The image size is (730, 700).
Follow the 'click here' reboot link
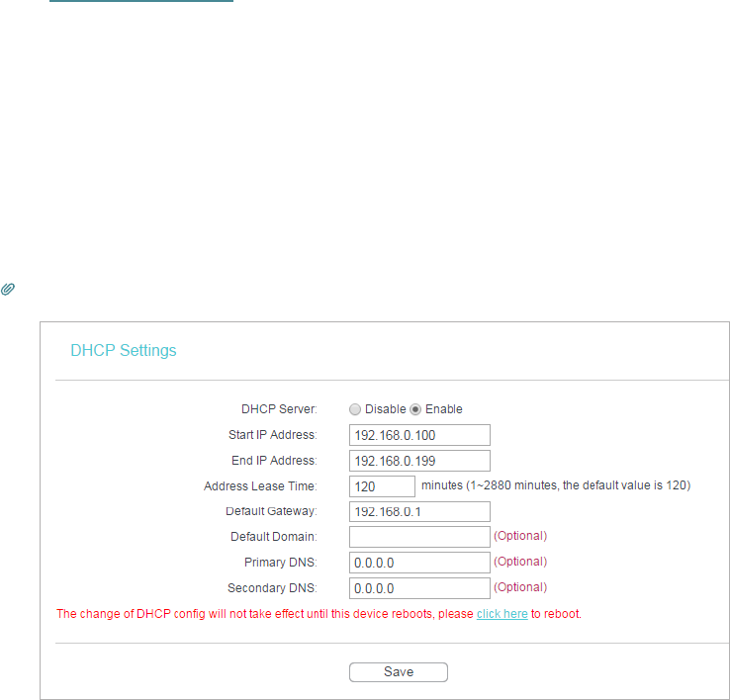[x=502, y=614]
